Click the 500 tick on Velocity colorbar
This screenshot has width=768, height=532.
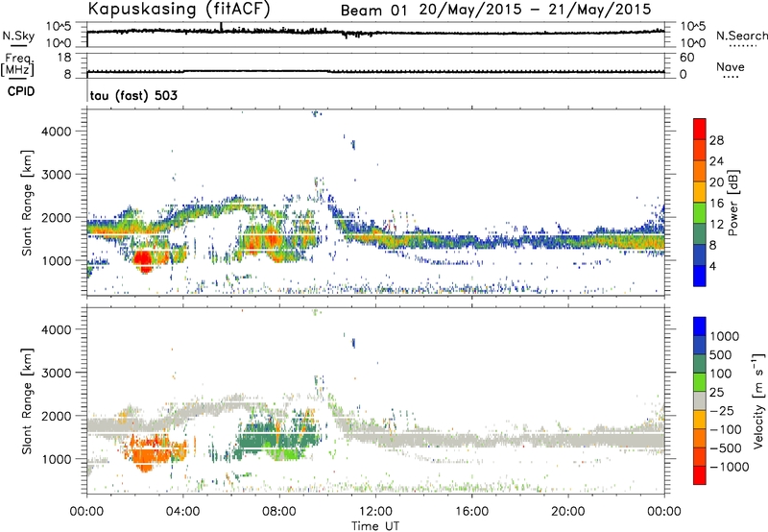click(x=721, y=355)
